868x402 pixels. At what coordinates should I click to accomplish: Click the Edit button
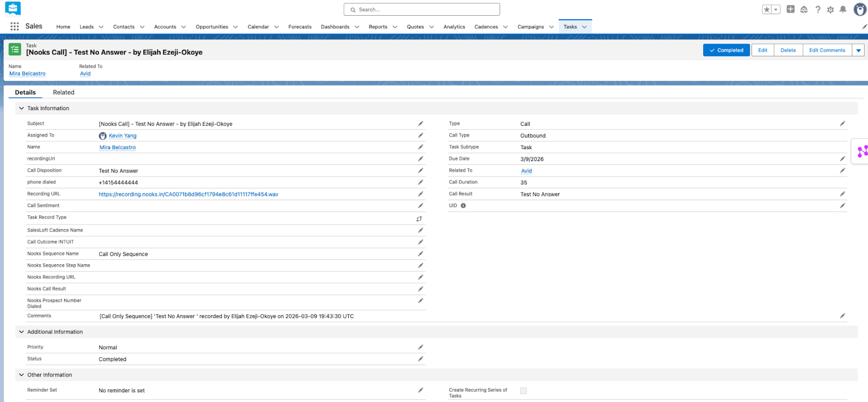point(763,50)
